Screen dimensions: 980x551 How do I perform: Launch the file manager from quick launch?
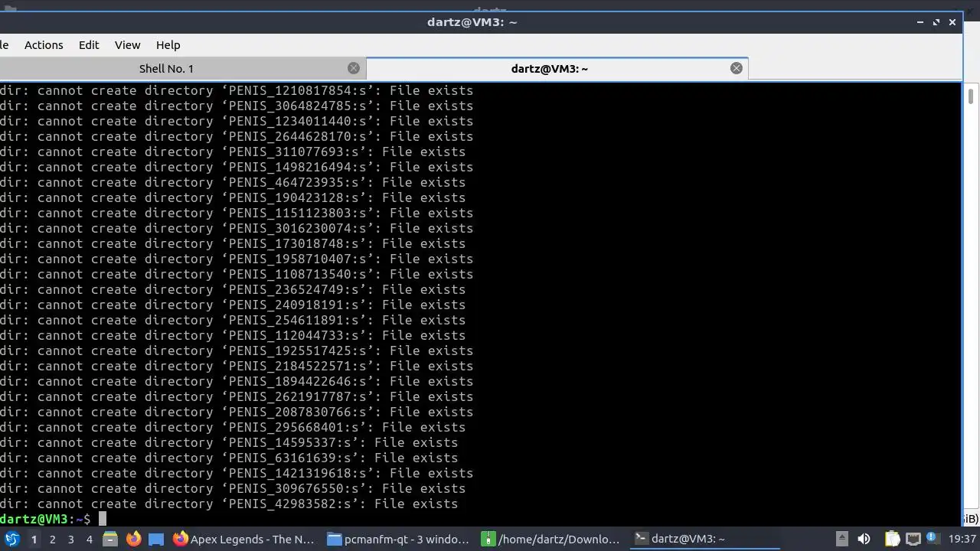110,539
